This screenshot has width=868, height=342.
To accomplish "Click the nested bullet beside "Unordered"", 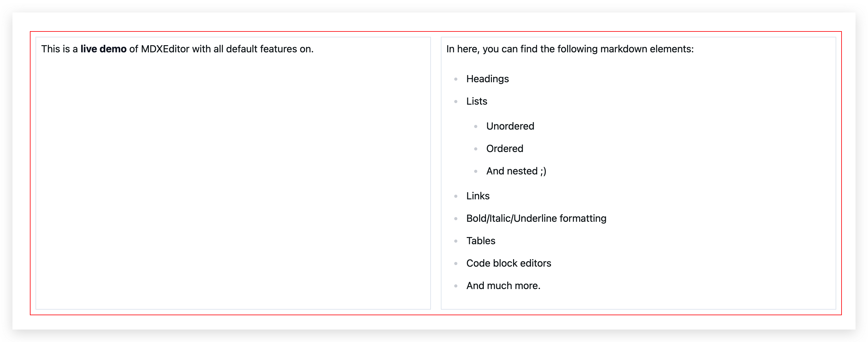I will pos(475,126).
